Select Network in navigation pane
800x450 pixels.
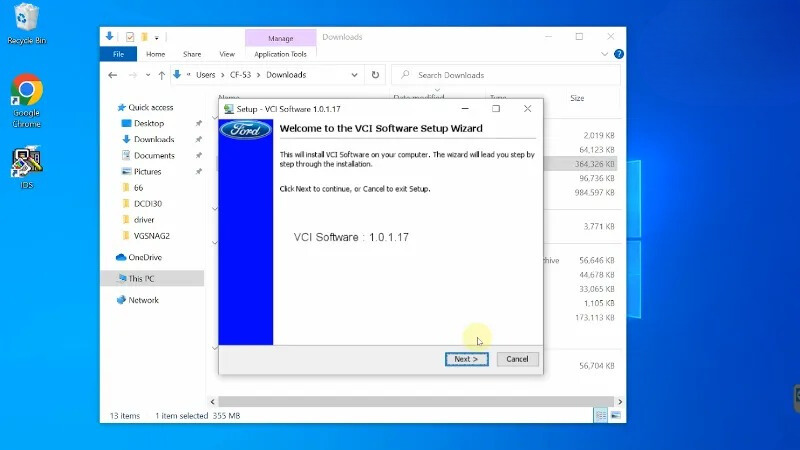click(143, 300)
